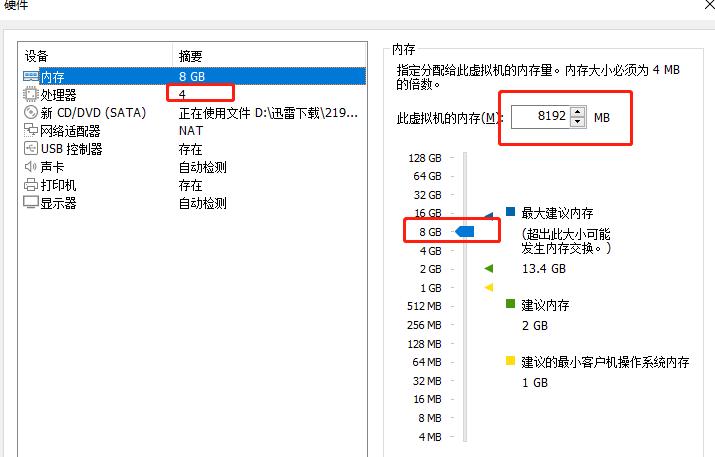Select the 新 CD/DVD (SATA) row
715x457 pixels.
pos(192,113)
